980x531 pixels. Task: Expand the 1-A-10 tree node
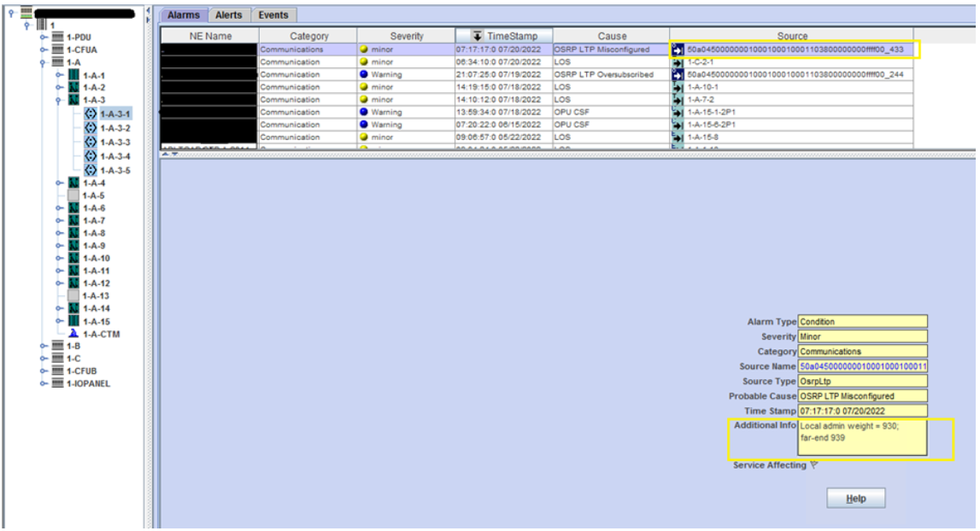tap(59, 258)
